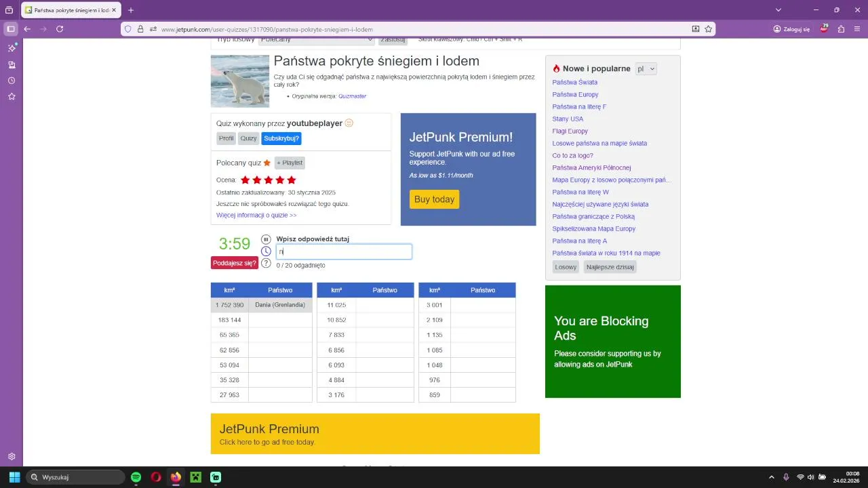
Task: Open synced tabs from sidebar
Action: tap(12, 65)
